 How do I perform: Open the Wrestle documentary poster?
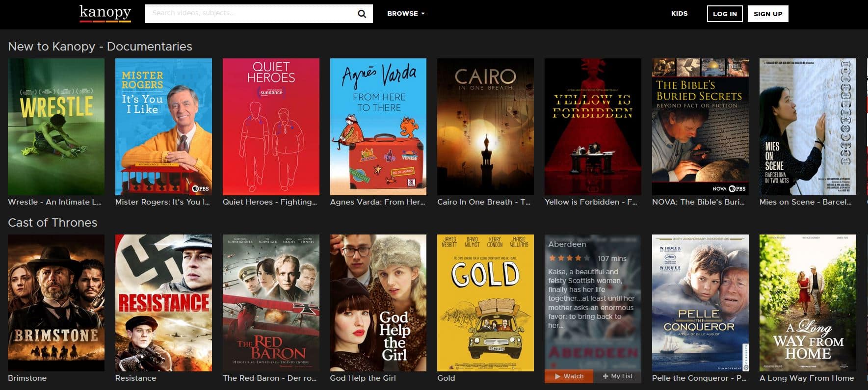click(x=56, y=127)
